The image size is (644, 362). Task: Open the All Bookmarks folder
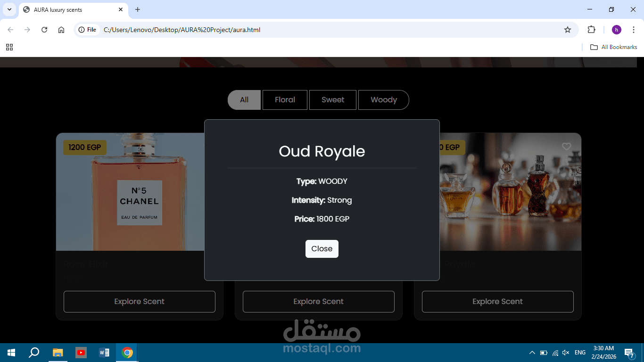614,47
